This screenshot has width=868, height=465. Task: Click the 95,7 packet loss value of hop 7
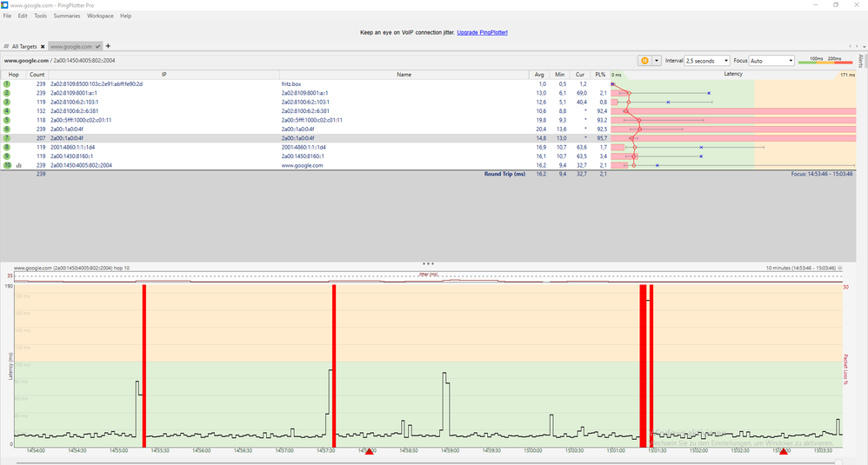[x=601, y=138]
